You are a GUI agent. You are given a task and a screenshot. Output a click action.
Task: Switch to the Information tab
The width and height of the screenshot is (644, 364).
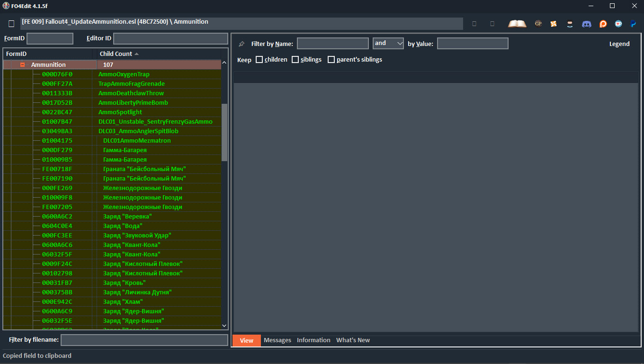tap(313, 340)
